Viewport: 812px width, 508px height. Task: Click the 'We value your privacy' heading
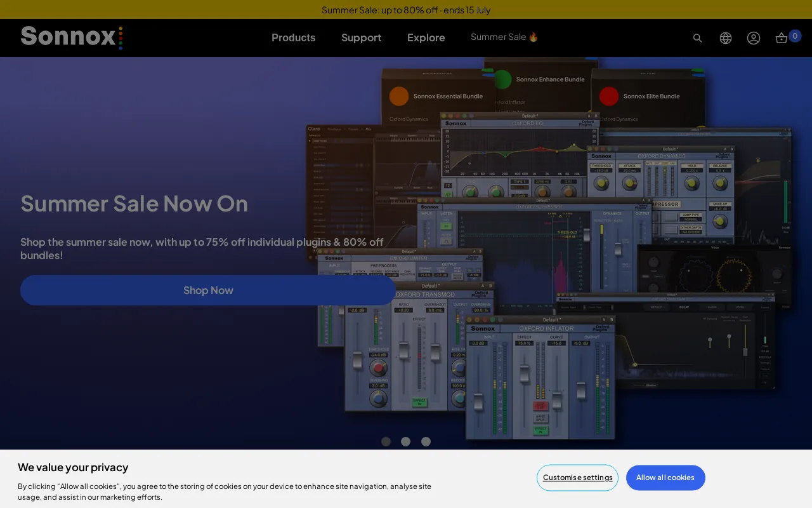(73, 467)
